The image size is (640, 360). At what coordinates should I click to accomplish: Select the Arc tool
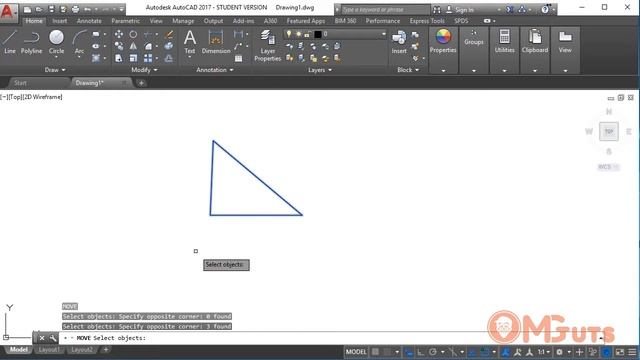click(x=79, y=42)
